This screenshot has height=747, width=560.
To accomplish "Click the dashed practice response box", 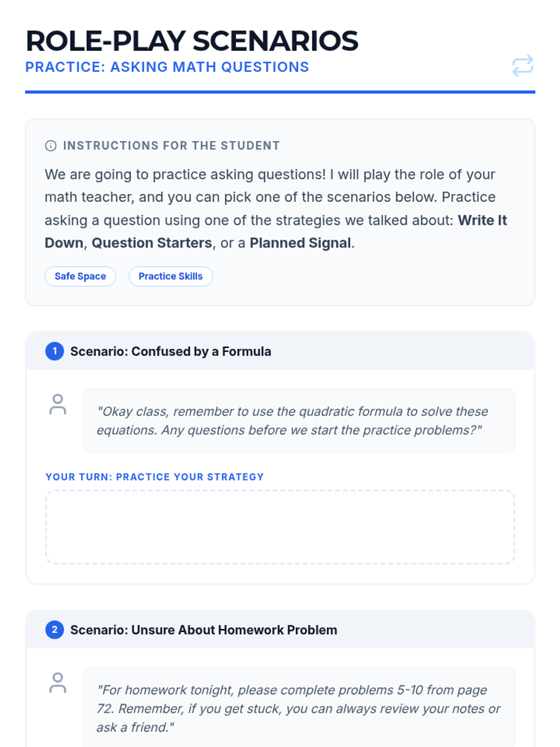I will click(280, 527).
